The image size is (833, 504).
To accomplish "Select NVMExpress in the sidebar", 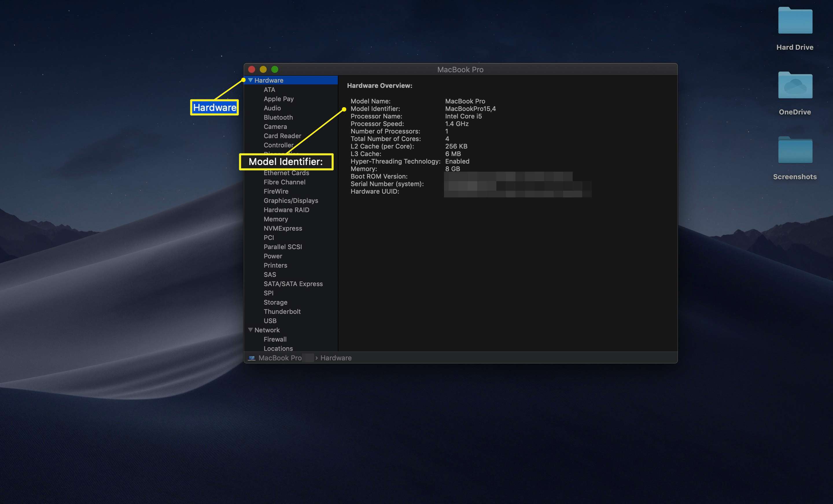I will [283, 228].
